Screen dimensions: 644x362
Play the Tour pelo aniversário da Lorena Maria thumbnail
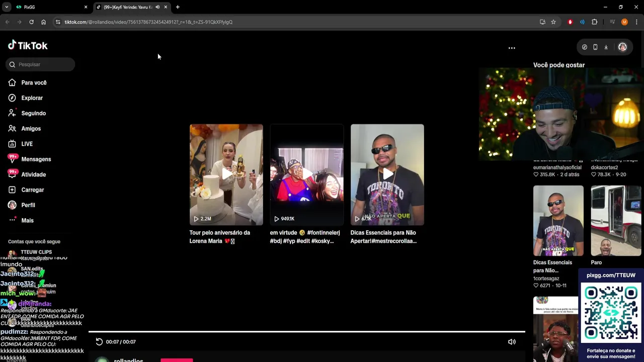click(226, 174)
